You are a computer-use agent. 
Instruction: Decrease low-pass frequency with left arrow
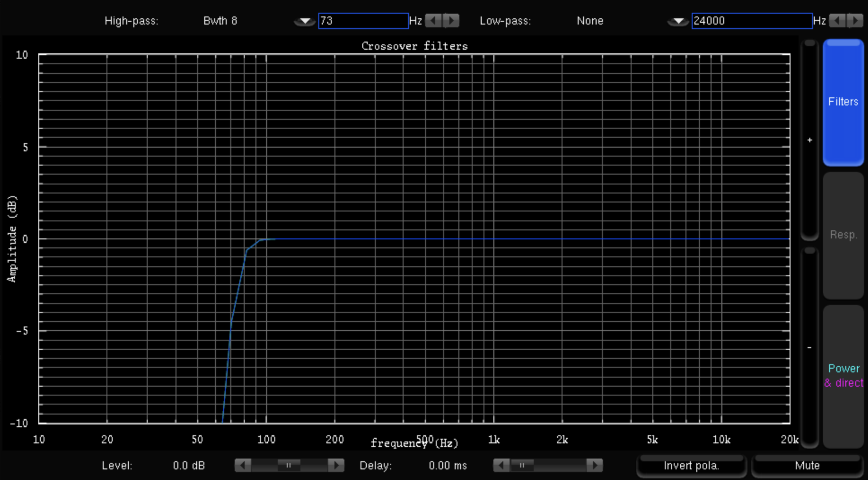tap(837, 21)
